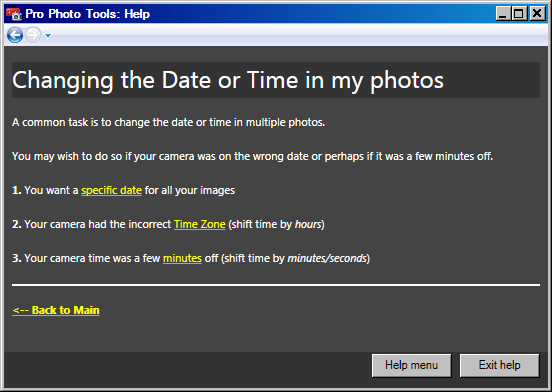The height and width of the screenshot is (392, 552).
Task: Minimize the Help window
Action: (x=503, y=14)
